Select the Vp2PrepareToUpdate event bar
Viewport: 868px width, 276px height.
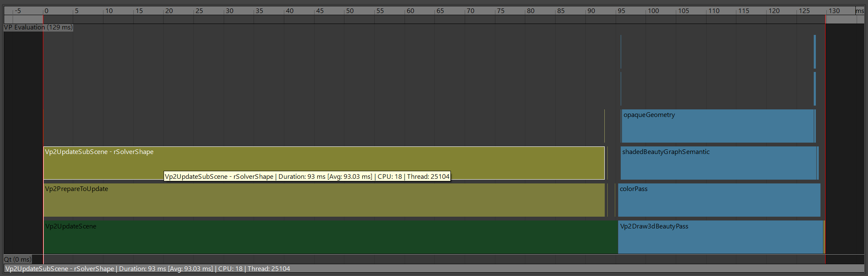[x=324, y=200]
